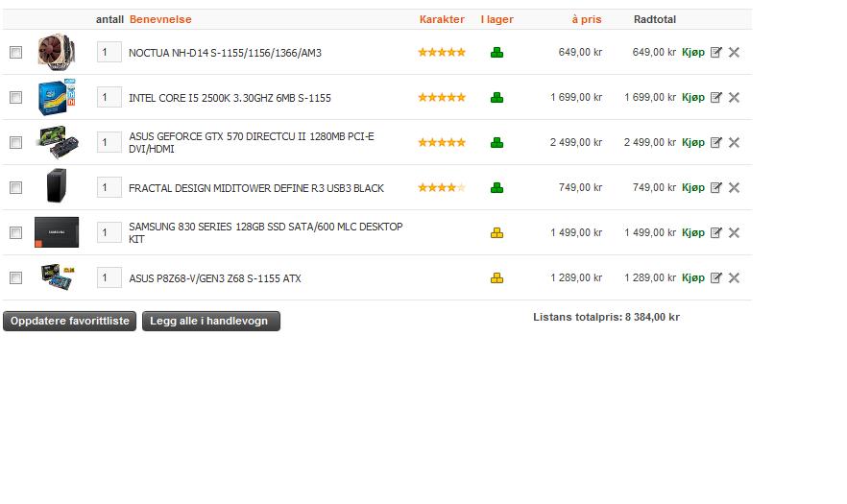Check the box for ASUS GEFORCE GTX 570

tap(15, 143)
